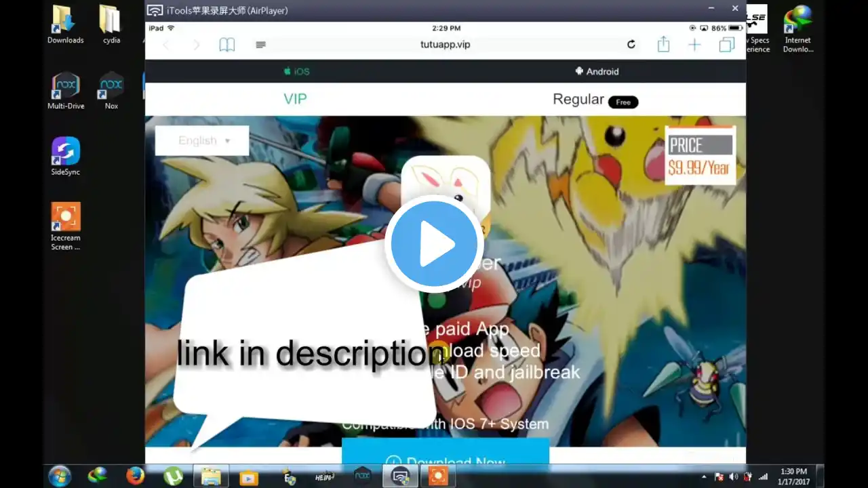Switch to the AirPlayer taskbar button

[399, 476]
